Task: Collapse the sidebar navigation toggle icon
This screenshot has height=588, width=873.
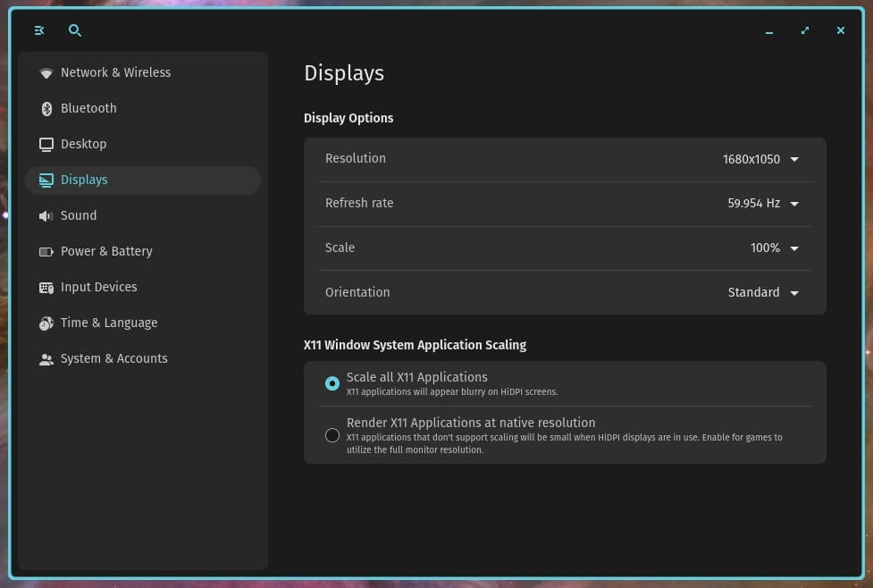Action: (39, 30)
